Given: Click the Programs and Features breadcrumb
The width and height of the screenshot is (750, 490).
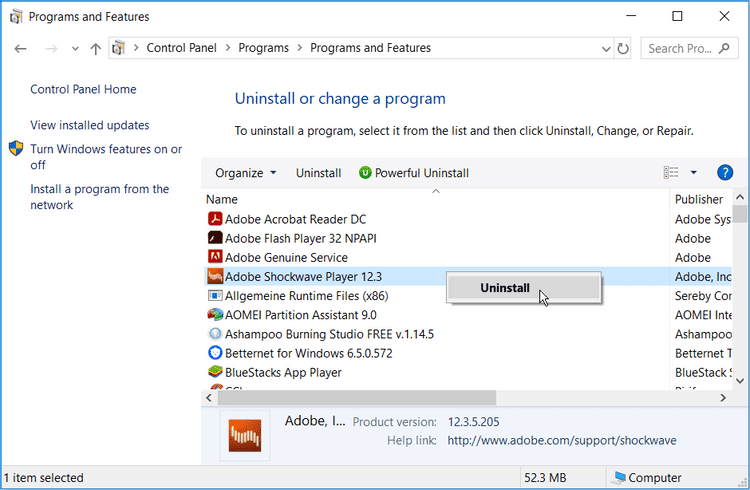Looking at the screenshot, I should (371, 48).
